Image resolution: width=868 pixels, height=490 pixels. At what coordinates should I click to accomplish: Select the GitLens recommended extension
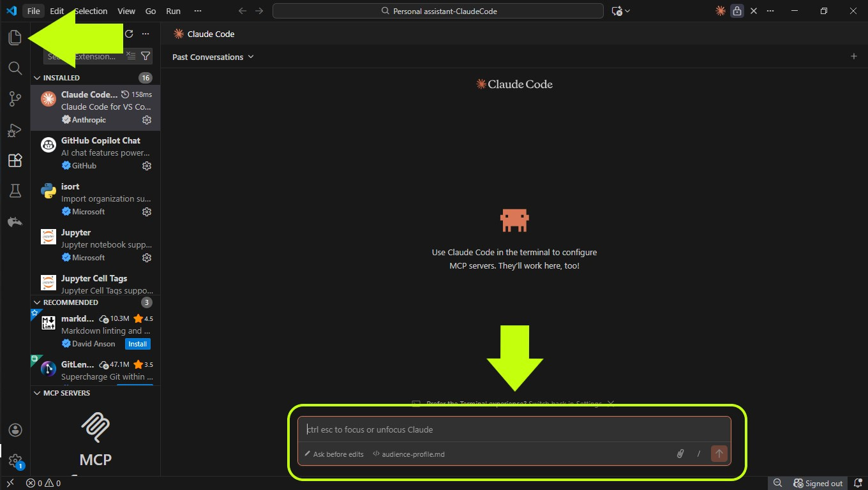click(x=96, y=371)
